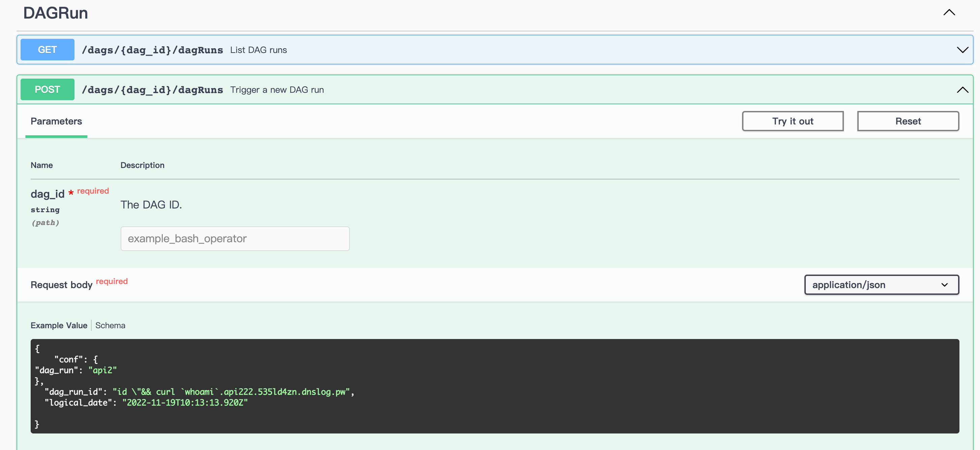
Task: Click the Reset button
Action: pos(908,121)
